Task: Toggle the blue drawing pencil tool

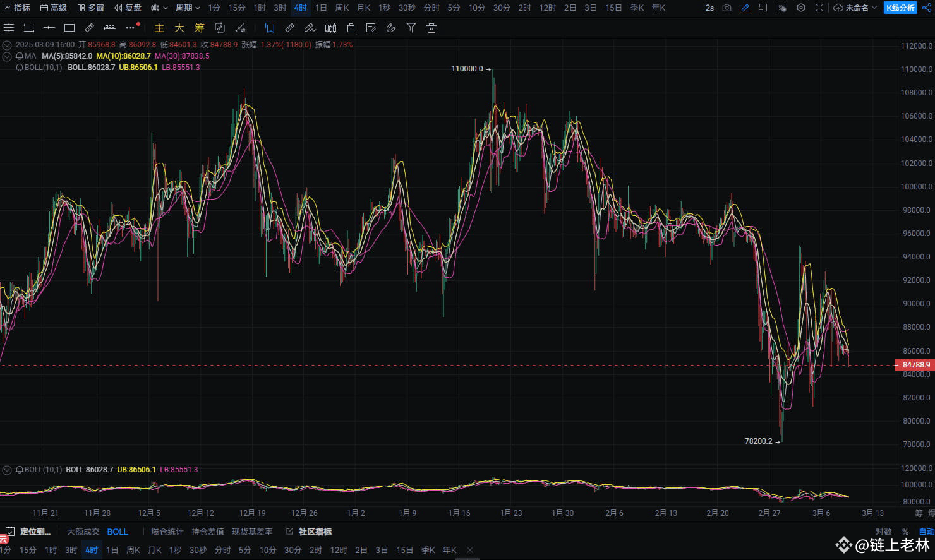Action: tap(745, 8)
